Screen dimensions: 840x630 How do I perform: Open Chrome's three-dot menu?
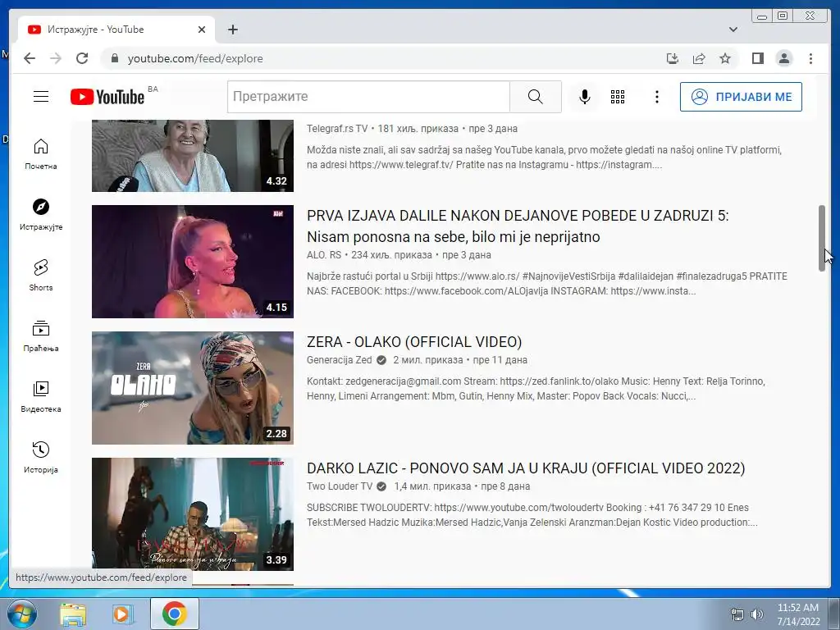[810, 58]
